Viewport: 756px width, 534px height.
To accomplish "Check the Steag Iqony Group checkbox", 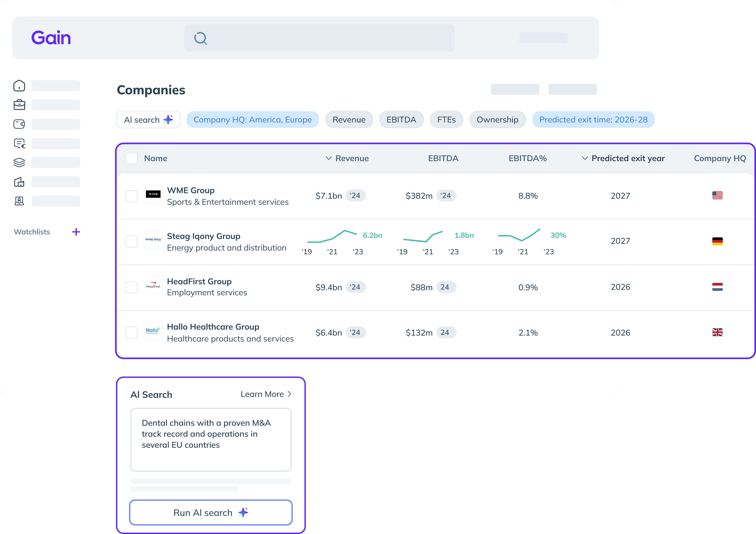I will [x=131, y=241].
